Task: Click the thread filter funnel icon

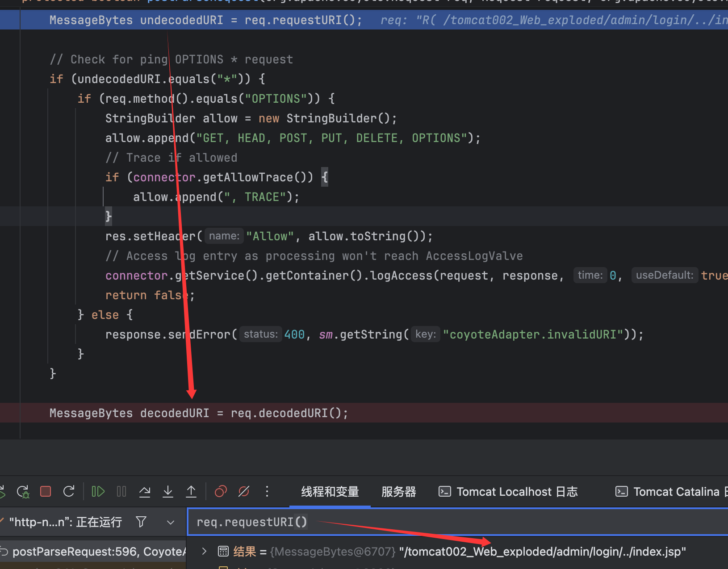Action: (141, 522)
